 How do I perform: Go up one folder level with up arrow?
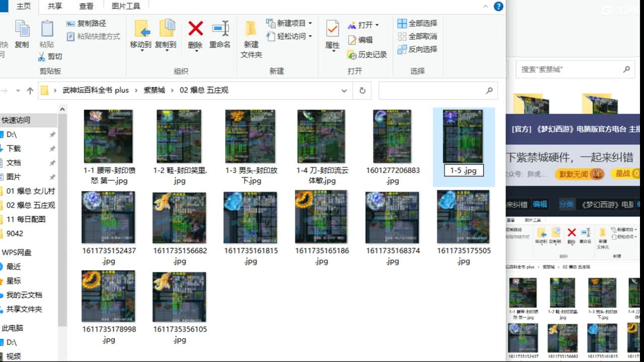point(30,90)
